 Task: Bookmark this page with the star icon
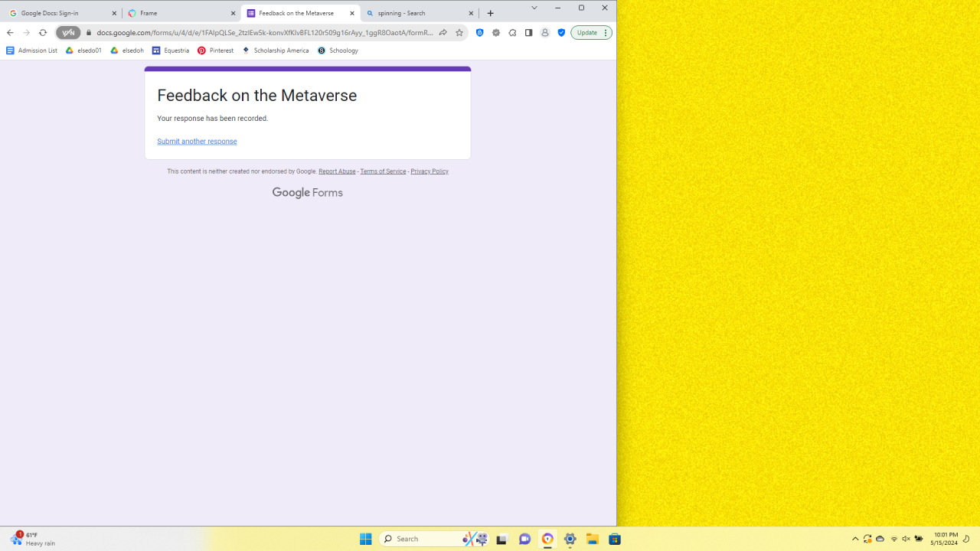tap(459, 33)
